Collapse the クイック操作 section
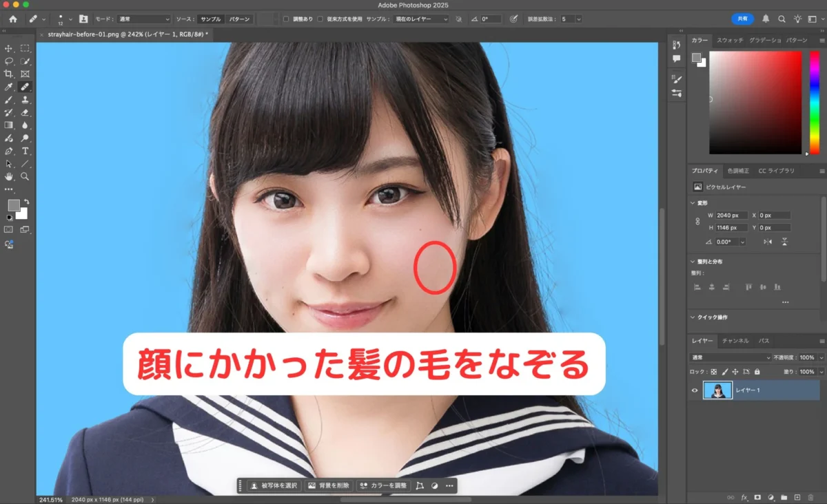This screenshot has width=827, height=504. (693, 317)
